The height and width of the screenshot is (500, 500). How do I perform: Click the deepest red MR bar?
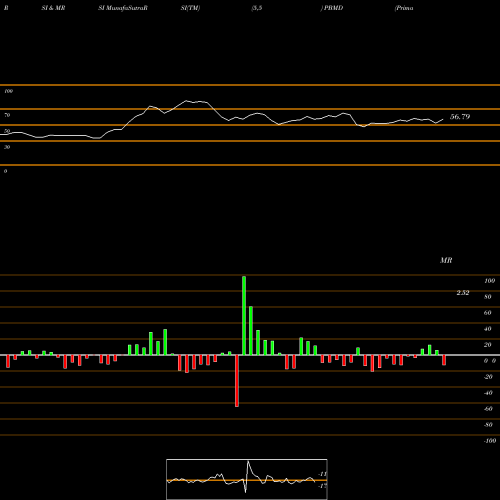(x=237, y=381)
